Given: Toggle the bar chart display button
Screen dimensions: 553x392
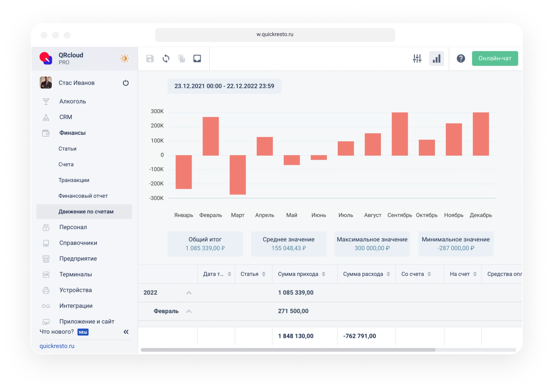Looking at the screenshot, I should (x=437, y=58).
